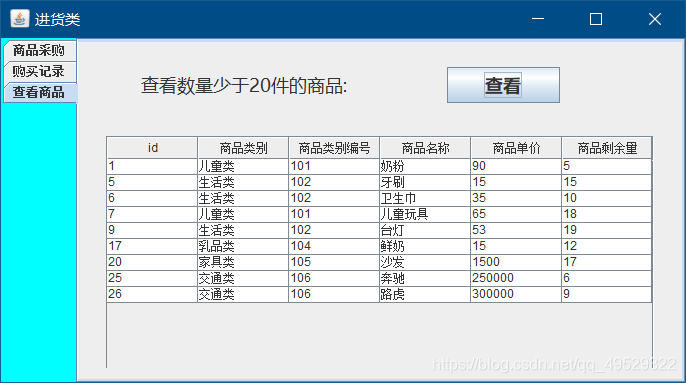Maximize the 进货类 window
The width and height of the screenshot is (686, 383).
pyautogui.click(x=596, y=19)
